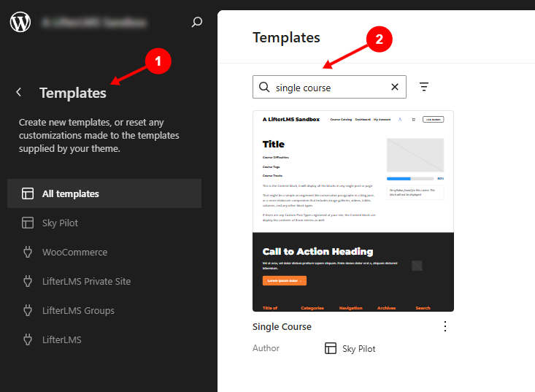Click the LifterLMS Private Site plug icon

click(x=28, y=281)
